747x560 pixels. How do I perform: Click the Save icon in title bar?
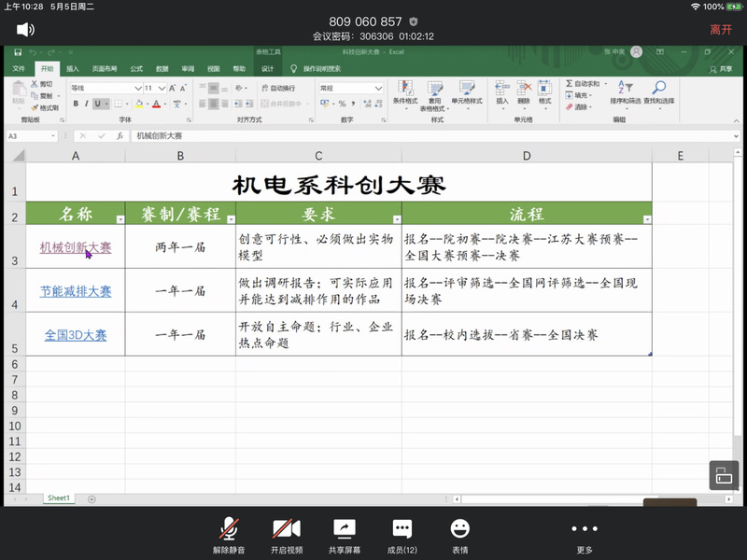[18, 51]
